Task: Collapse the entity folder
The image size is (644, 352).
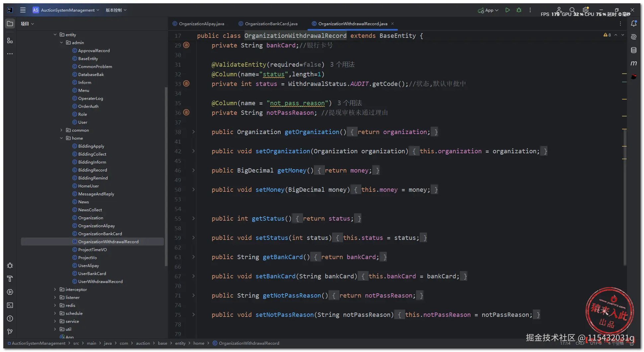Action: click(55, 35)
